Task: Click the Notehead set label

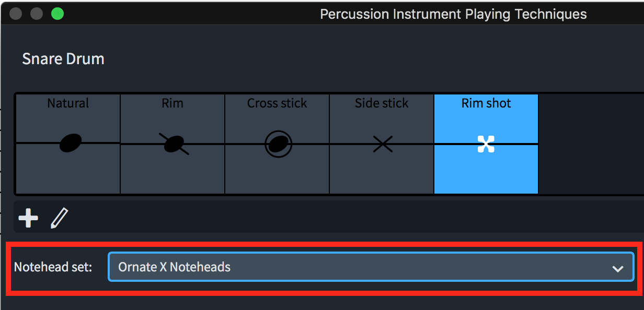Action: pyautogui.click(x=53, y=267)
